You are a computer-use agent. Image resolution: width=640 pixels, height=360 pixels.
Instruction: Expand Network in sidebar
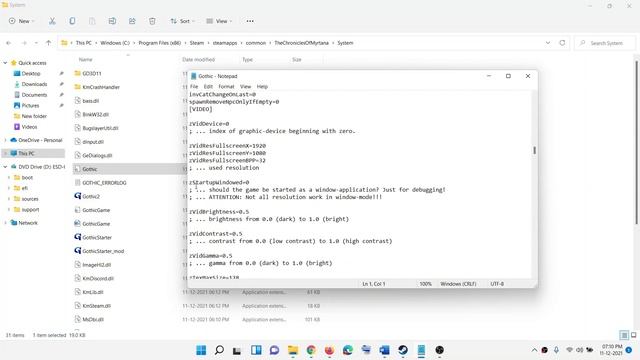[5, 223]
